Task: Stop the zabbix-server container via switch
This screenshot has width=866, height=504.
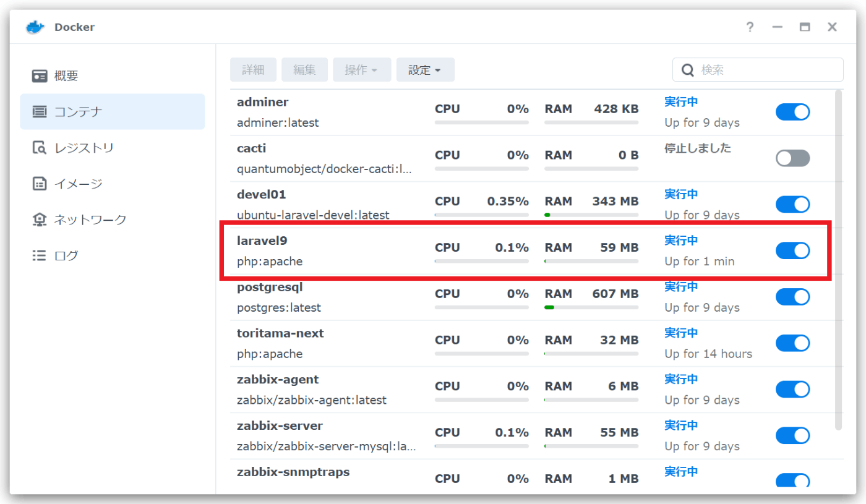Action: (792, 435)
